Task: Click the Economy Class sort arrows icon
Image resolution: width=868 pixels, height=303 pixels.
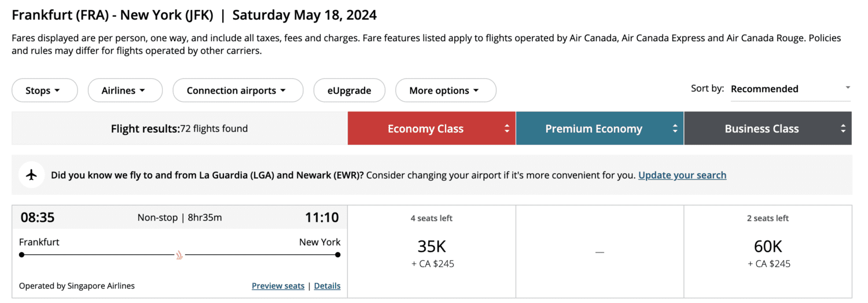Action: pyautogui.click(x=507, y=129)
